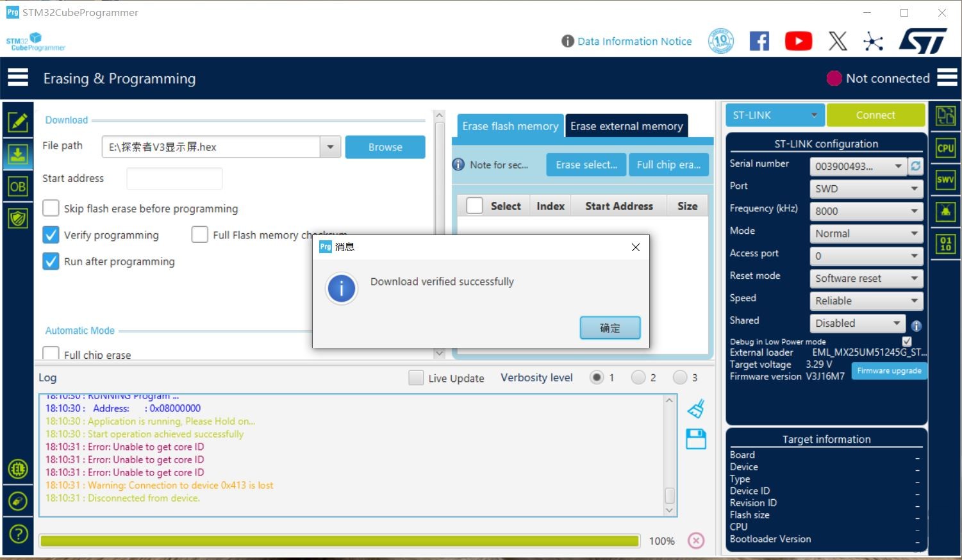Screen dimensions: 962x560
Task: Switch to Erase external memory tab
Action: pyautogui.click(x=626, y=126)
